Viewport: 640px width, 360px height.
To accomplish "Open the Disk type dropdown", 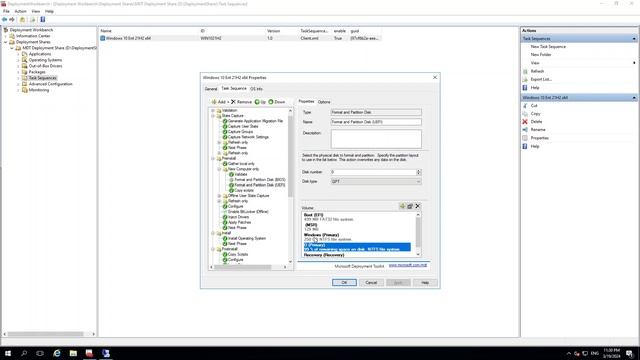I will [x=376, y=181].
